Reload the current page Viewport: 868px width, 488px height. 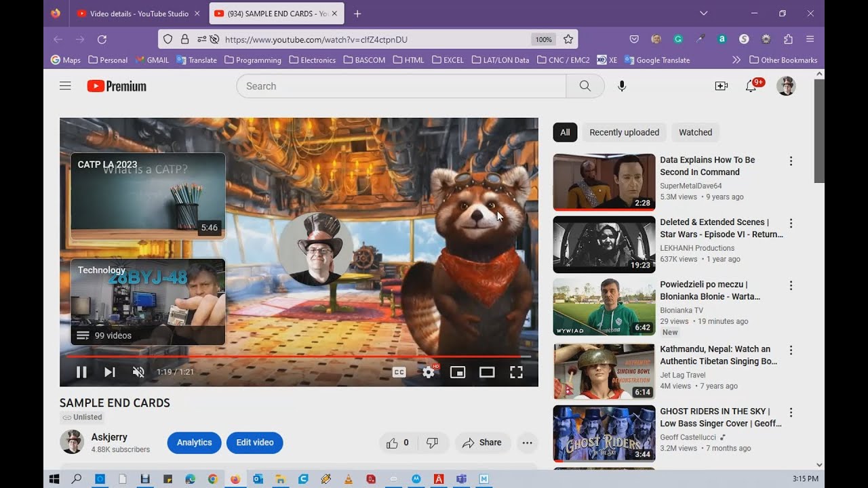pyautogui.click(x=102, y=39)
